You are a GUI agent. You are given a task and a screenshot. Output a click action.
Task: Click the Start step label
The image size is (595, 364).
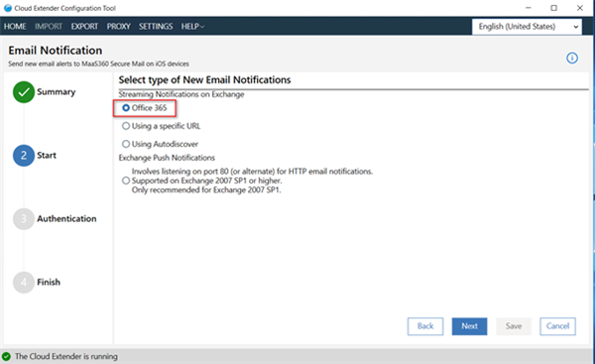[x=47, y=156]
